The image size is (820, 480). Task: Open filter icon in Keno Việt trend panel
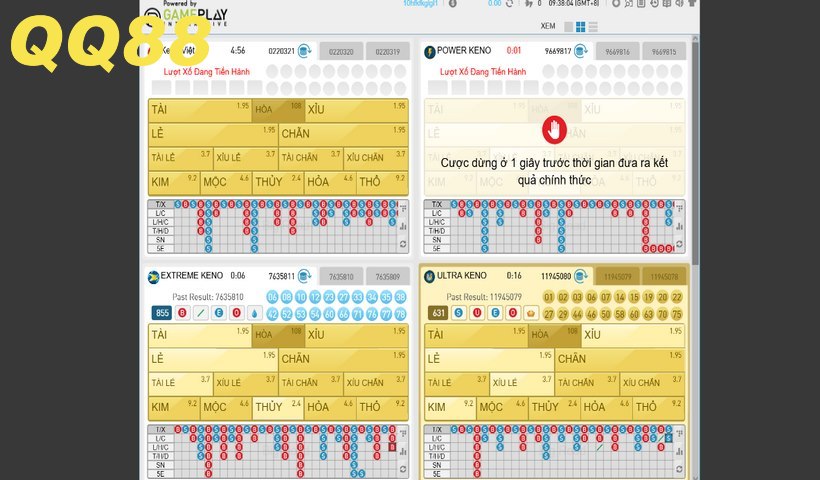point(403,208)
